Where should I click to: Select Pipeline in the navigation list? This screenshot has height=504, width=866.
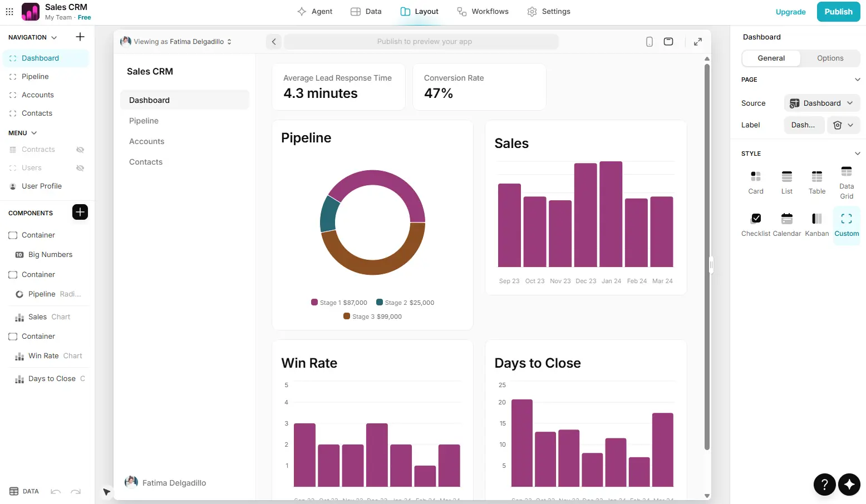pos(46,76)
